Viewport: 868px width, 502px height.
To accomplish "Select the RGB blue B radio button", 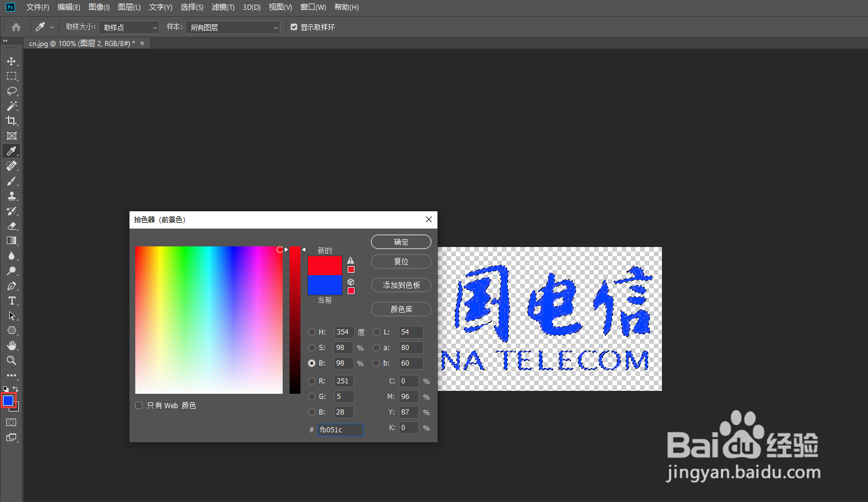I will click(311, 412).
